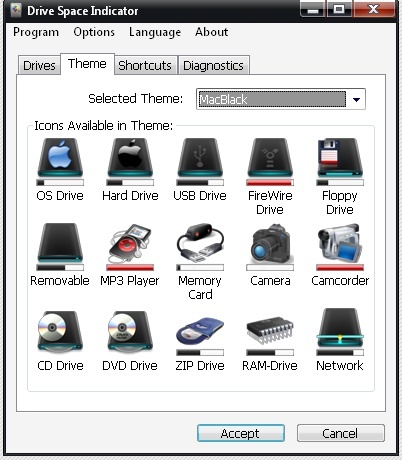Open the Diagnostics tab
402x460 pixels.
click(214, 65)
